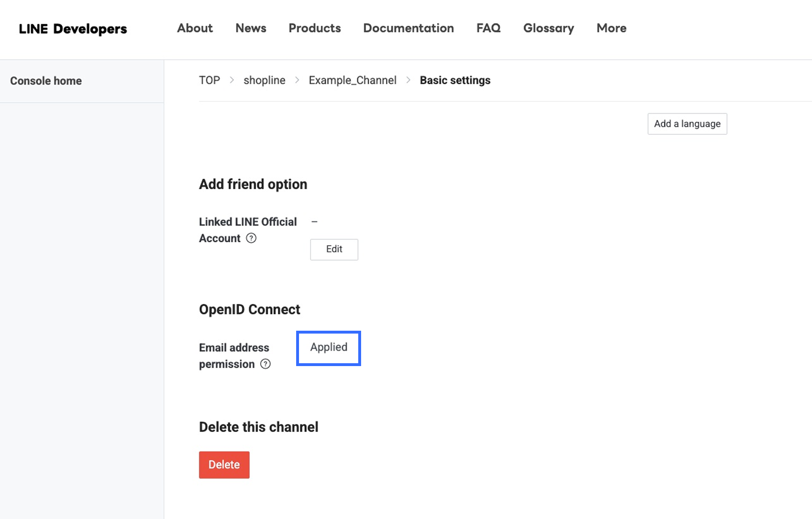Open Example_Channel breadcrumb link
This screenshot has width=812, height=519.
[353, 80]
